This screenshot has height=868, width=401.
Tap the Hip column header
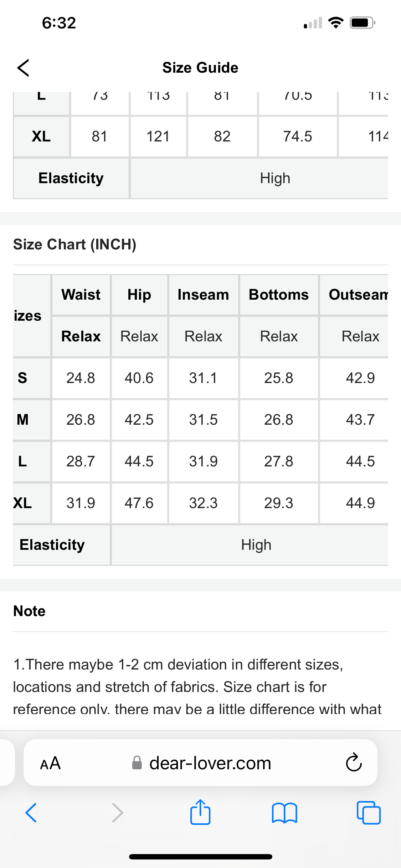point(139,295)
